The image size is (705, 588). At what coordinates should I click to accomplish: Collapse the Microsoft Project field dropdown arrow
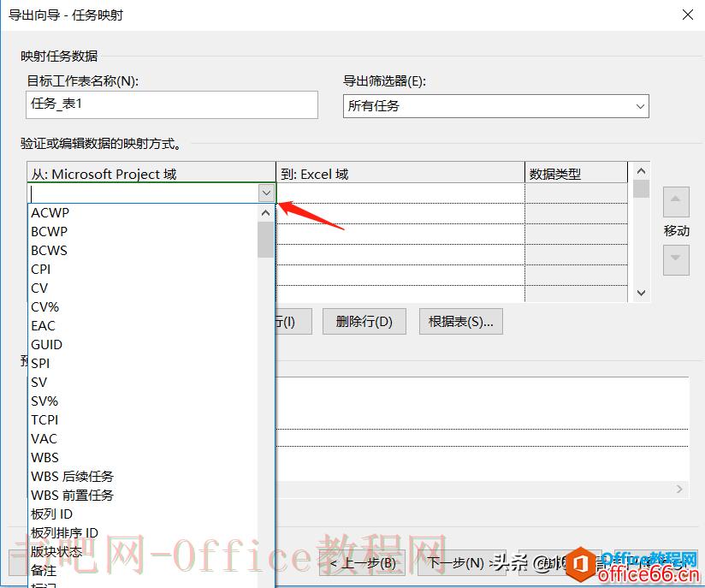click(267, 193)
